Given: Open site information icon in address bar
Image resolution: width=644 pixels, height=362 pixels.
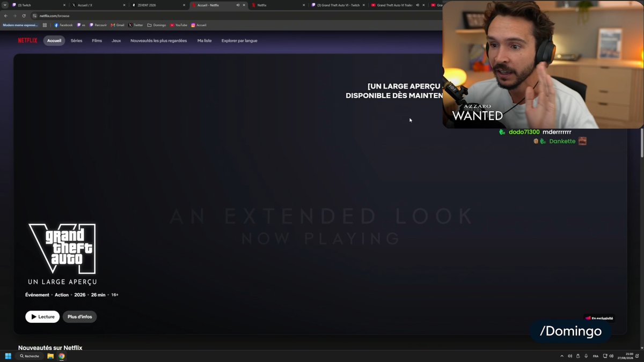Looking at the screenshot, I should point(35,16).
